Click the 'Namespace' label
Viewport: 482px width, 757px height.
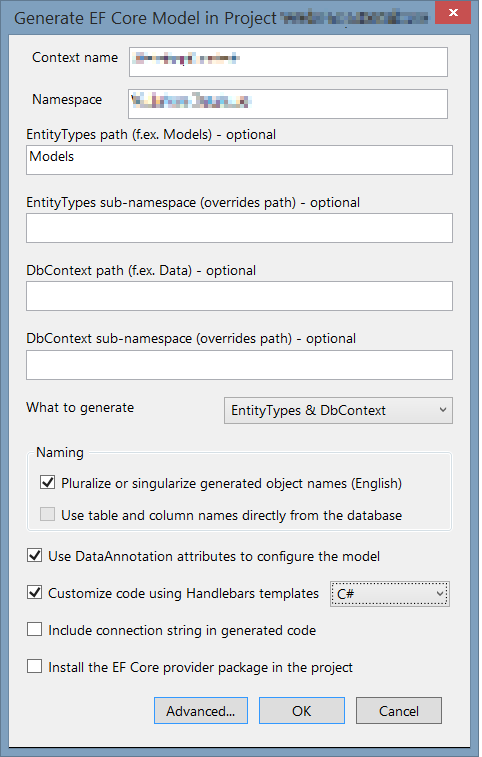click(67, 99)
